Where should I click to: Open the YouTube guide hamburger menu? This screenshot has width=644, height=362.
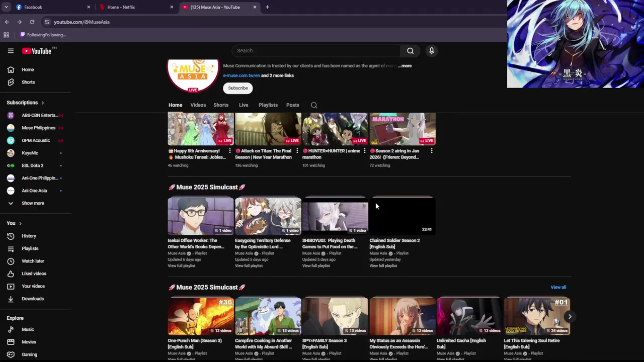pos(11,51)
